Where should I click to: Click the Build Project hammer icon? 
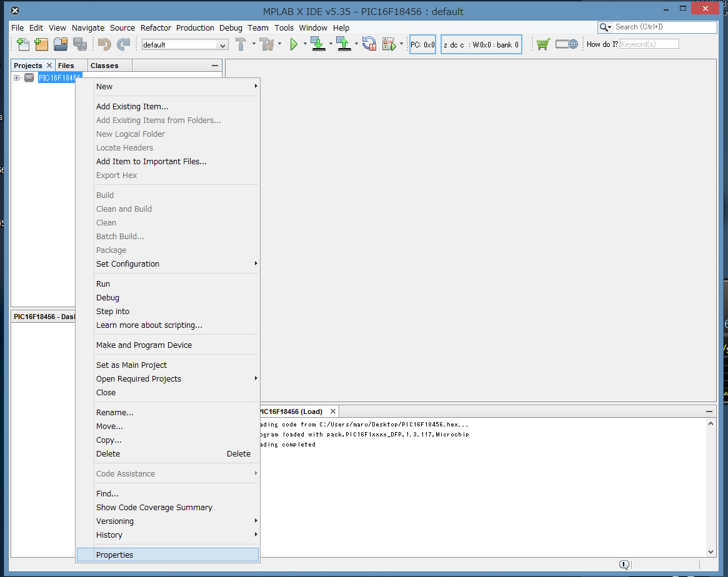(x=241, y=44)
